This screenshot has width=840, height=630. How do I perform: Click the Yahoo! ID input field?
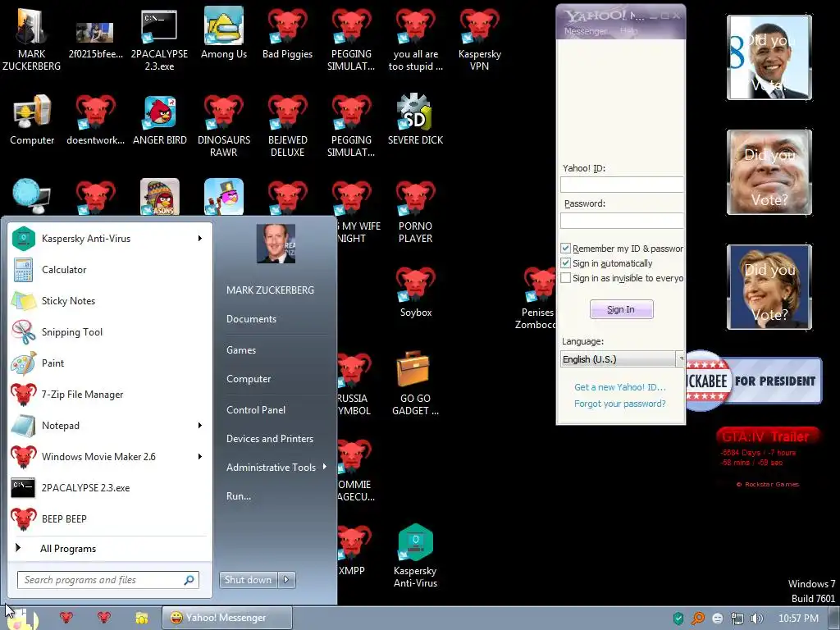[x=622, y=185]
